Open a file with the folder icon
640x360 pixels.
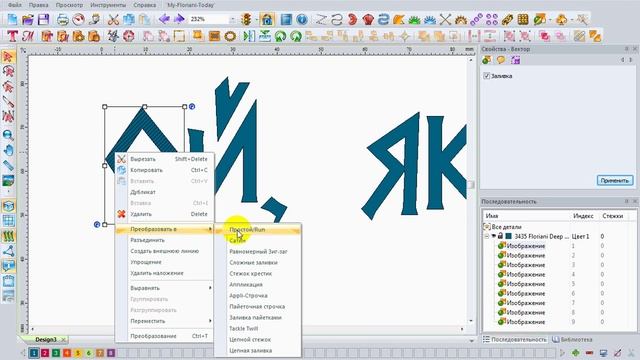coord(28,19)
